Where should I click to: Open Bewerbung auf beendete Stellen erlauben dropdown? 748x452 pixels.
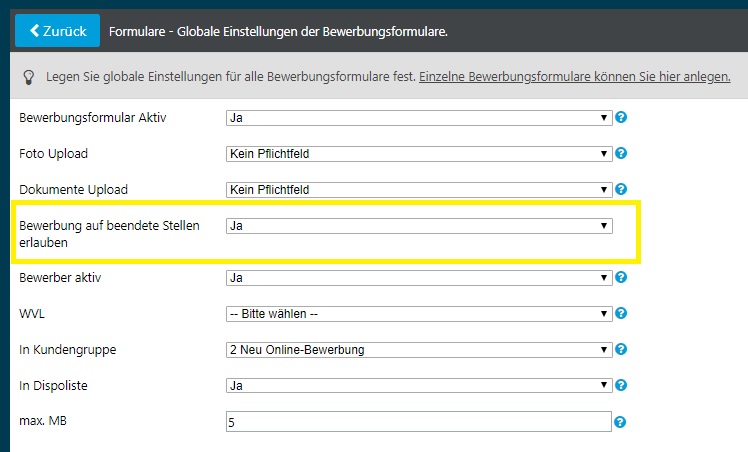click(x=419, y=226)
